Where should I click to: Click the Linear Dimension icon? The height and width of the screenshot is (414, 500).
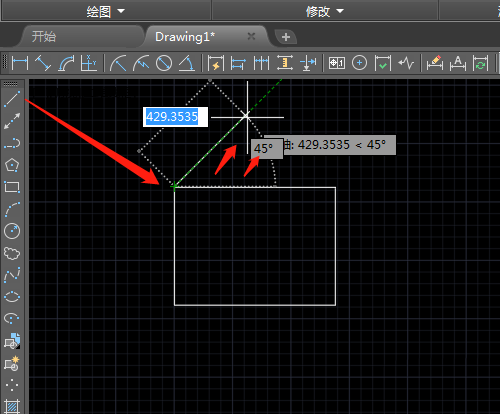[x=20, y=63]
